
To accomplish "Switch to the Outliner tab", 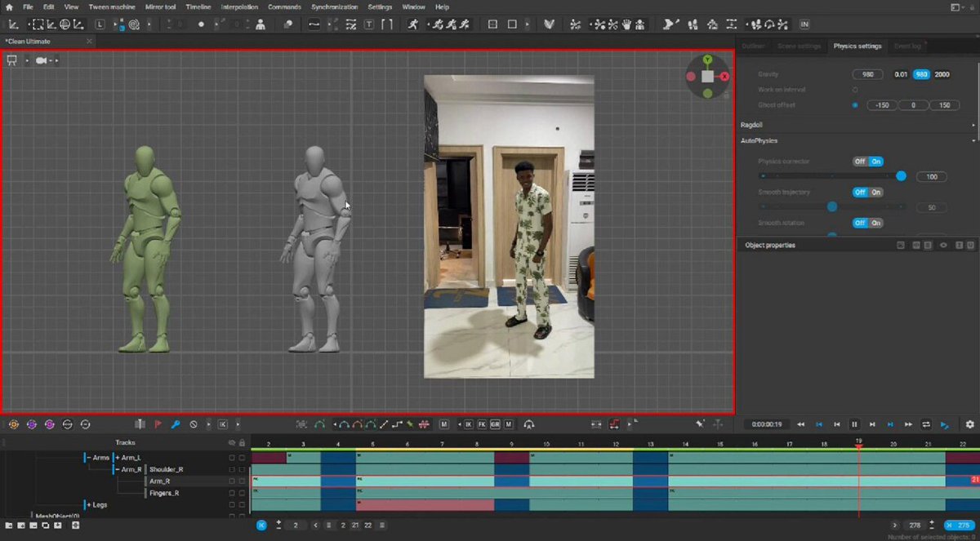I will [x=753, y=46].
